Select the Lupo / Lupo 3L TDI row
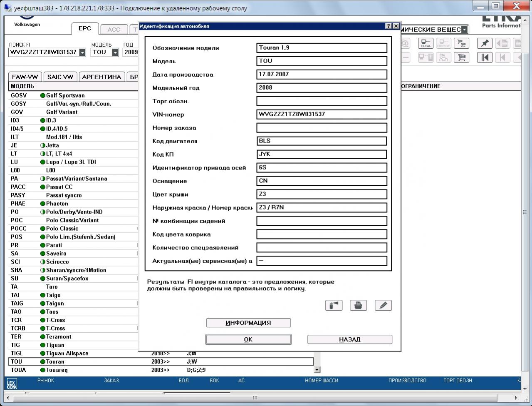Image resolution: width=532 pixels, height=406 pixels. coord(74,162)
